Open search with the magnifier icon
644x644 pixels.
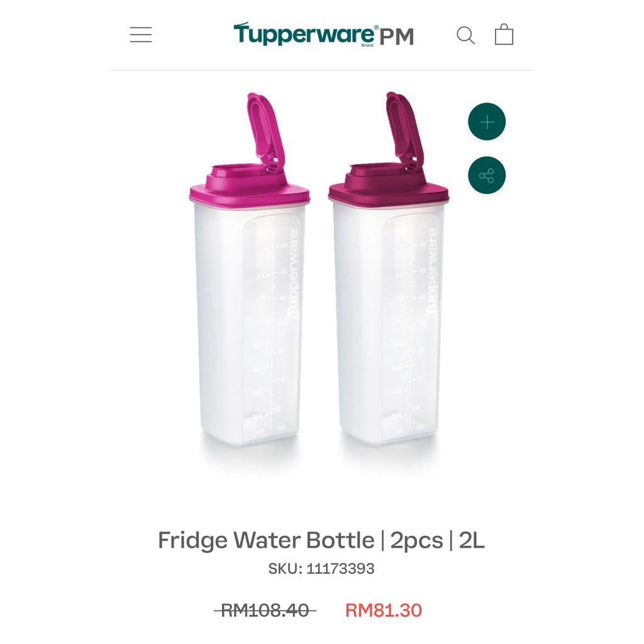(x=466, y=35)
